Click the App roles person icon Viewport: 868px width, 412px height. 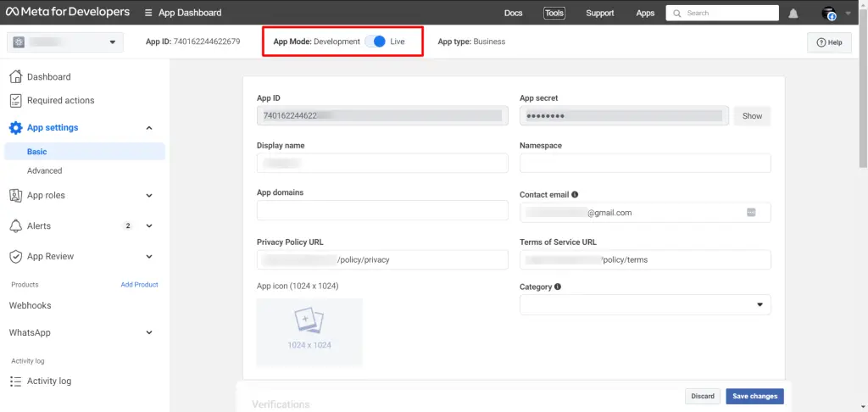point(16,195)
